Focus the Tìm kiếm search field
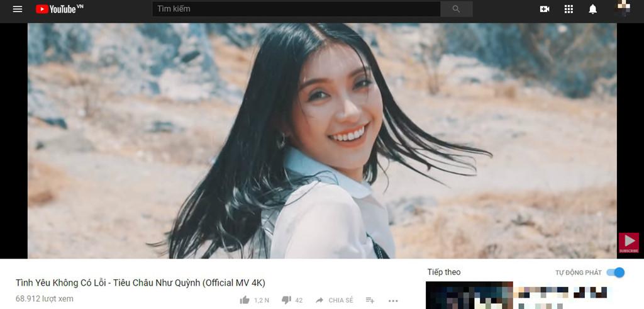 pyautogui.click(x=296, y=9)
